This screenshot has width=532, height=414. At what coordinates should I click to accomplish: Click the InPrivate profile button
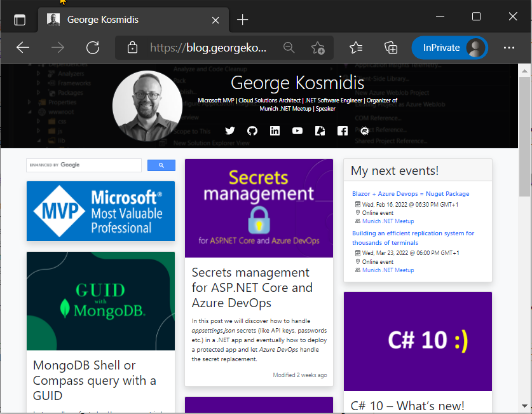449,48
